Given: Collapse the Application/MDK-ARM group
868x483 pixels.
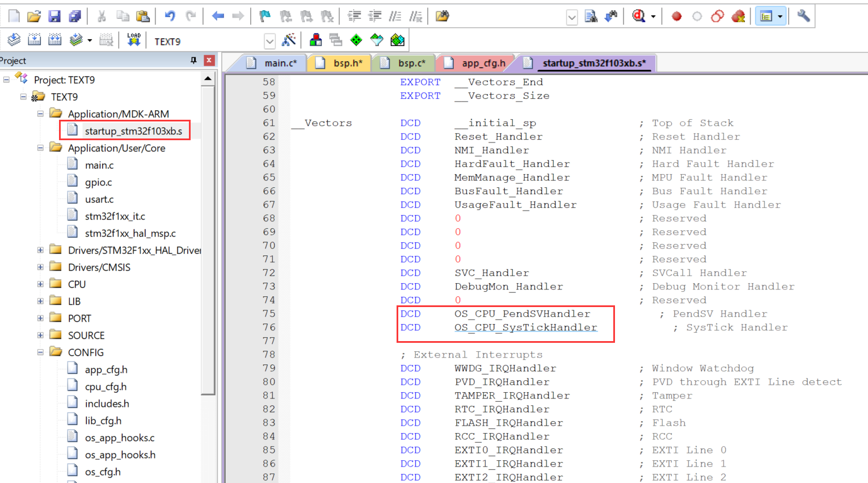Looking at the screenshot, I should click(x=40, y=114).
